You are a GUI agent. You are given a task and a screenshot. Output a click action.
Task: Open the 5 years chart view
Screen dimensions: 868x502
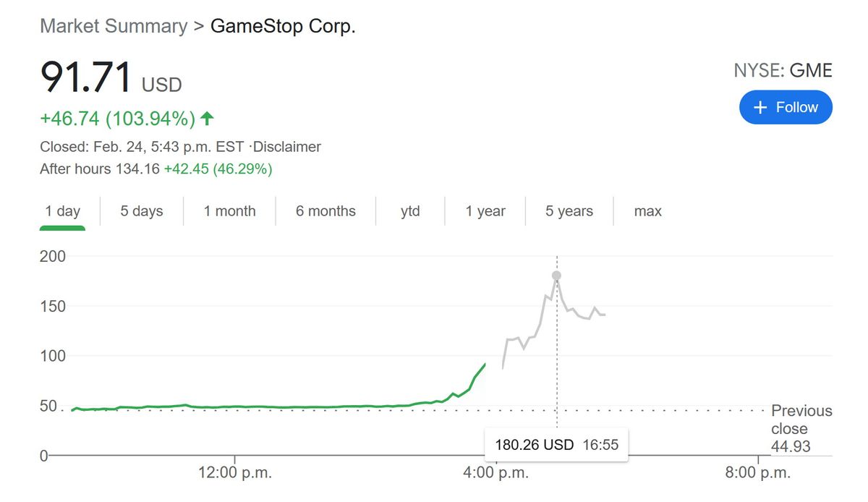pos(569,210)
